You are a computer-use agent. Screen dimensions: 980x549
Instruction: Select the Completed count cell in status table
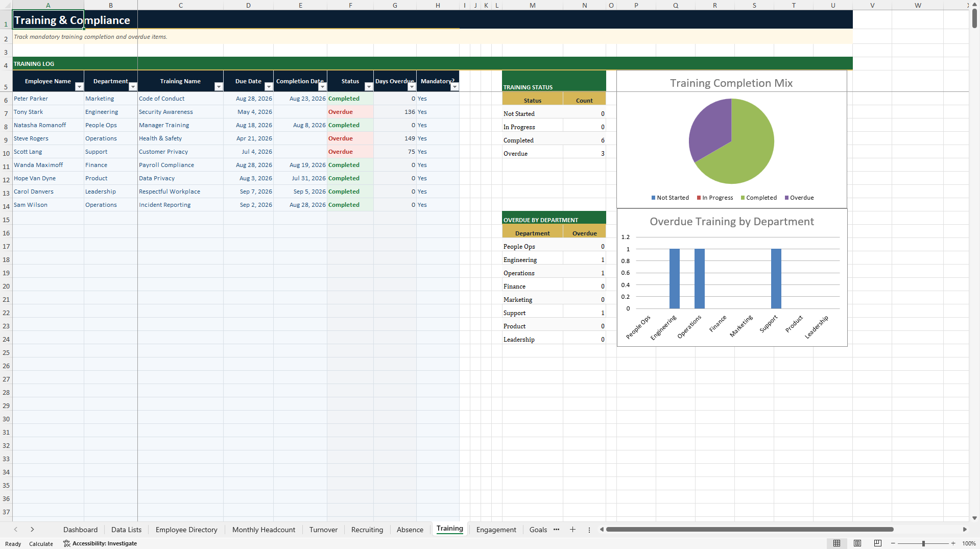tap(584, 140)
